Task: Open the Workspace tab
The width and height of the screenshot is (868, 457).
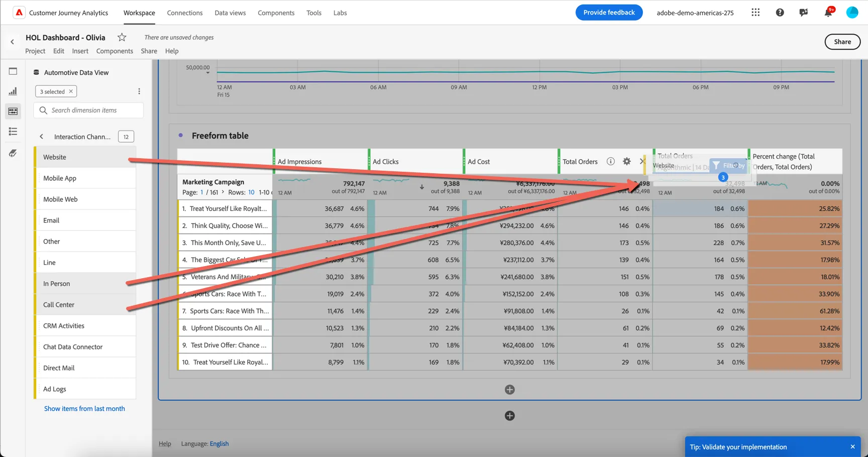Action: [x=139, y=13]
